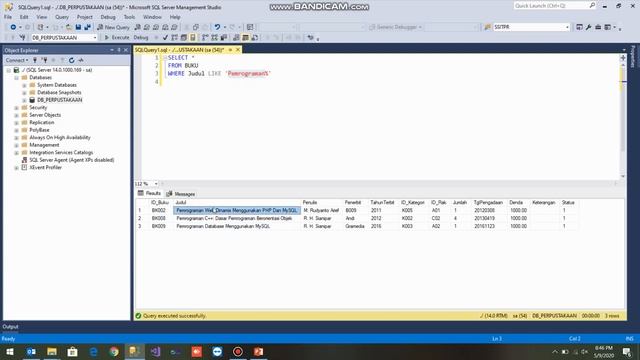
Task: Open Chrome from the taskbar
Action: click(114, 351)
